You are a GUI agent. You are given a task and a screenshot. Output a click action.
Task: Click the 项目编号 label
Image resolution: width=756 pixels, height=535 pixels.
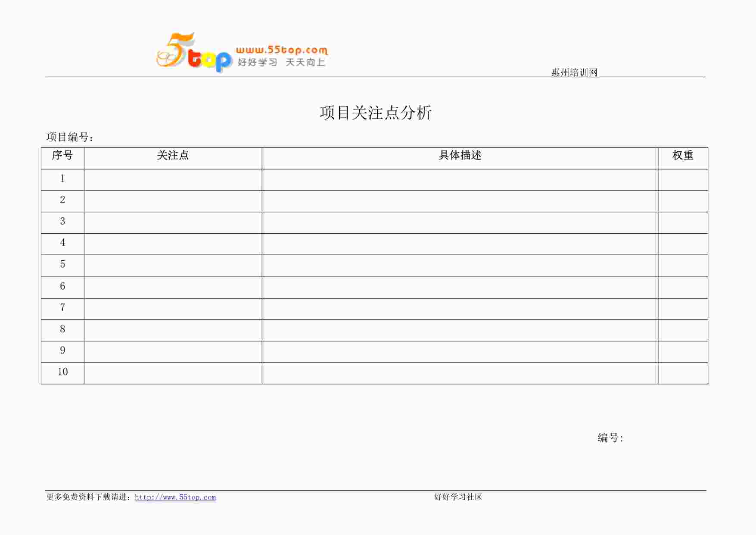70,137
